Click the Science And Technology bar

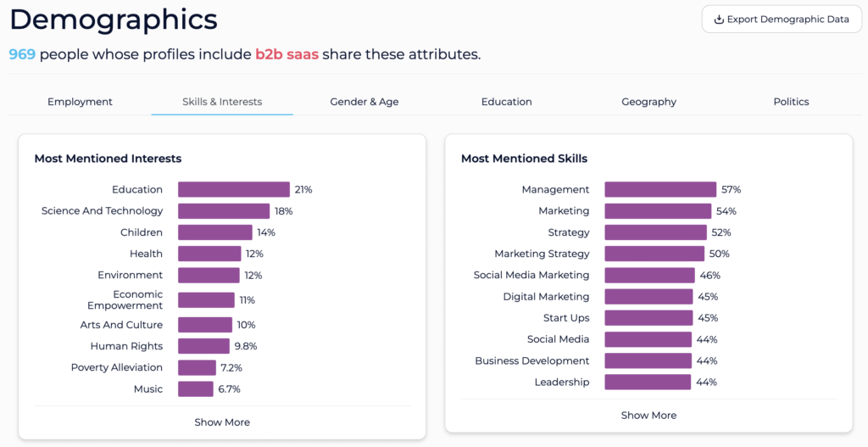tap(224, 211)
